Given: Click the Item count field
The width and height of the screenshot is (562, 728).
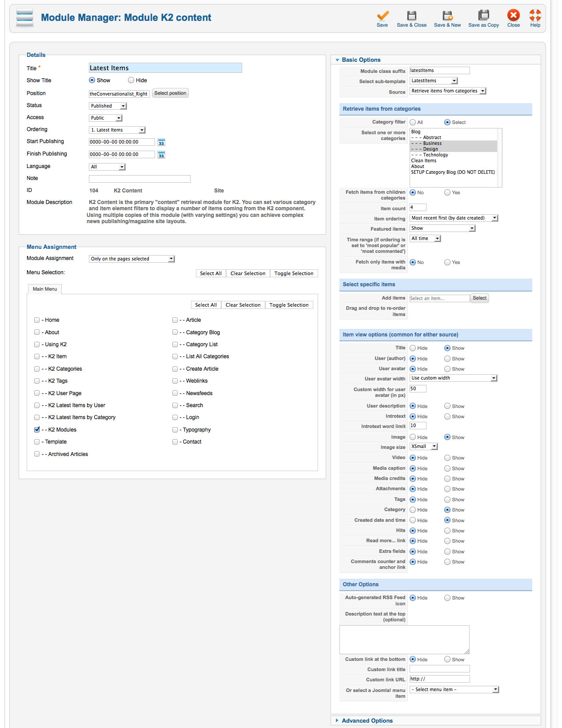Looking at the screenshot, I should [x=418, y=207].
